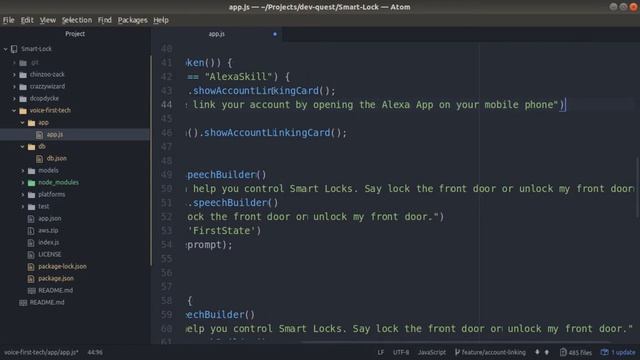Screen dimensions: 640x360
Task: Open the Edit menu
Action: pyautogui.click(x=27, y=20)
